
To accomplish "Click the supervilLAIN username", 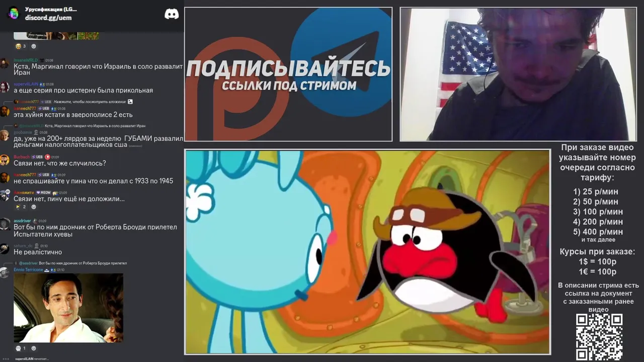I will click(26, 84).
